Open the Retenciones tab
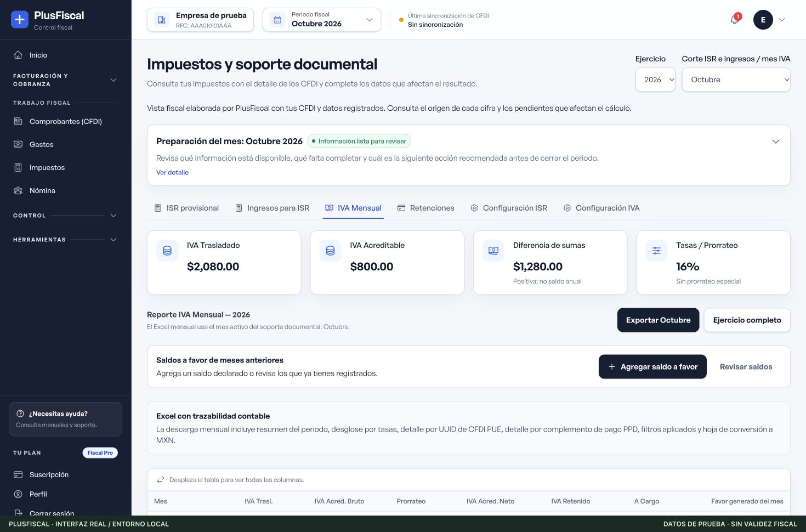 426,208
